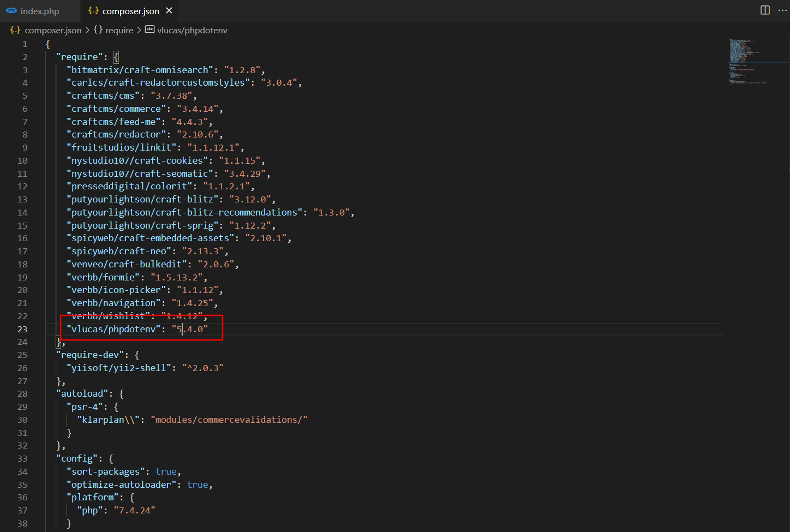Click "nystudio107/craft-cookies" package name
The image size is (790, 532).
[x=137, y=160]
